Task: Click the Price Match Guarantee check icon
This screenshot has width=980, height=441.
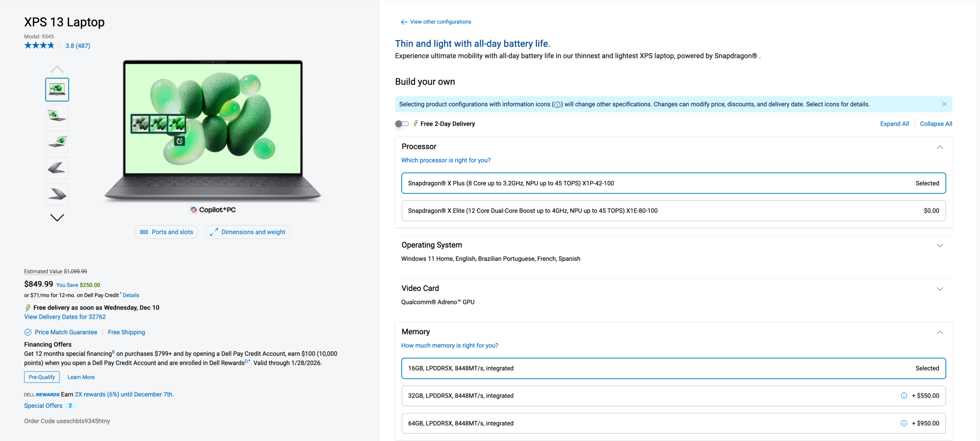Action: (x=28, y=332)
